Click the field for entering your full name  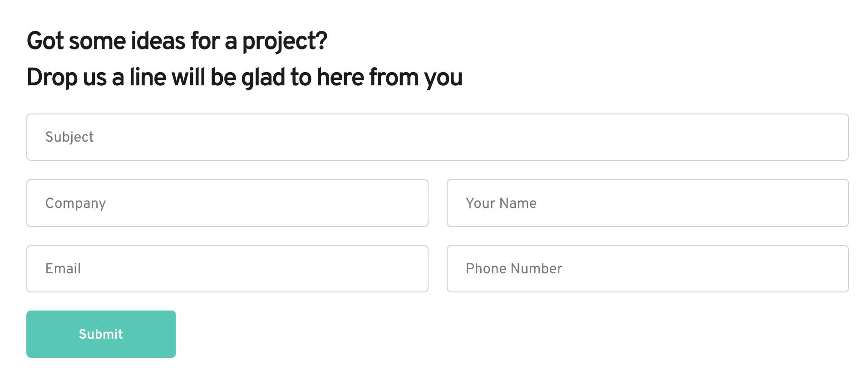647,203
